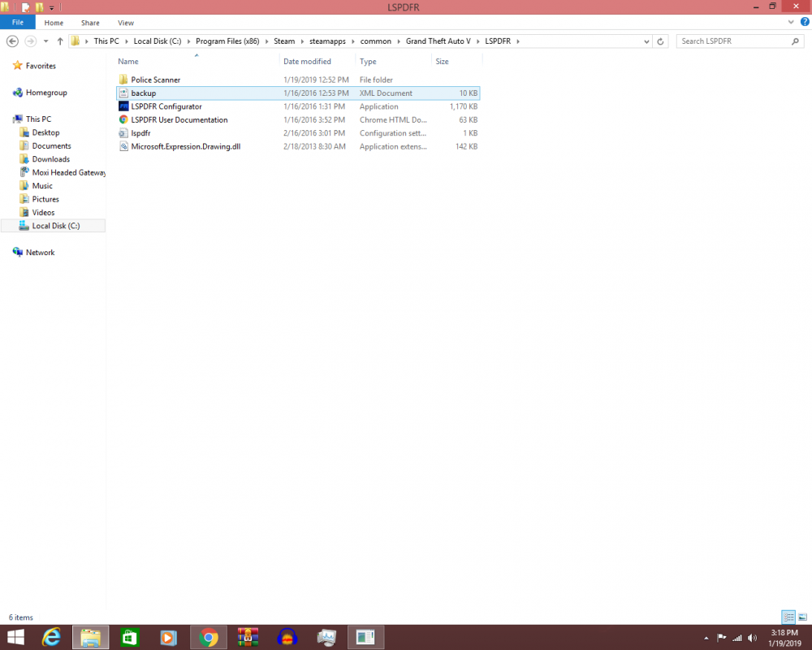Expand breadcrumb arrow after LSPDFR
812x650 pixels.
(x=518, y=41)
